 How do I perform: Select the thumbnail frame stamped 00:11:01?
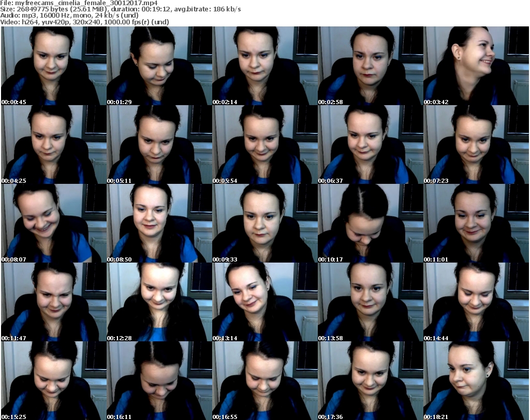[x=476, y=224]
